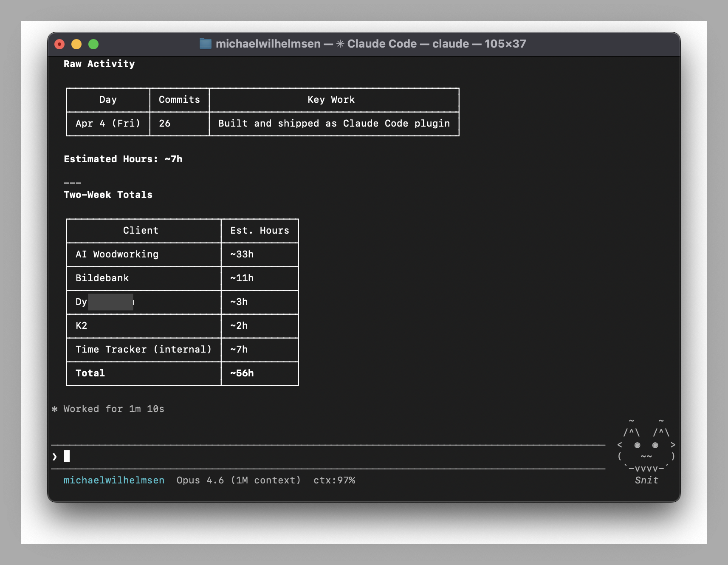The width and height of the screenshot is (728, 565).
Task: Click the Bildebank client cell
Action: click(102, 278)
